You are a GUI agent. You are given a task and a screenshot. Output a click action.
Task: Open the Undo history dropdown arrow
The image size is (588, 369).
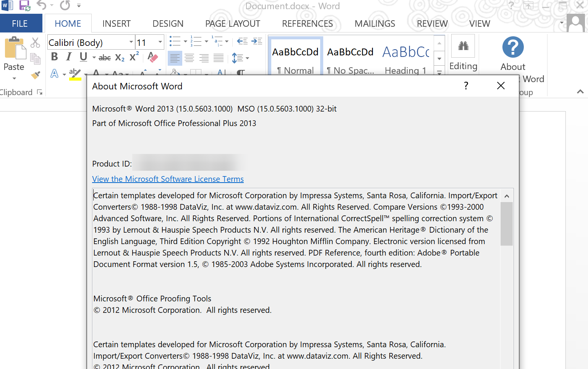[x=52, y=5]
